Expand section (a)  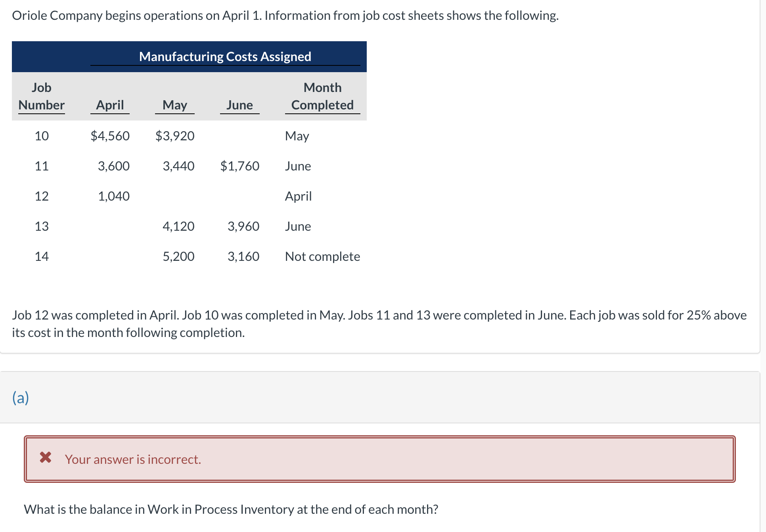tap(20, 397)
